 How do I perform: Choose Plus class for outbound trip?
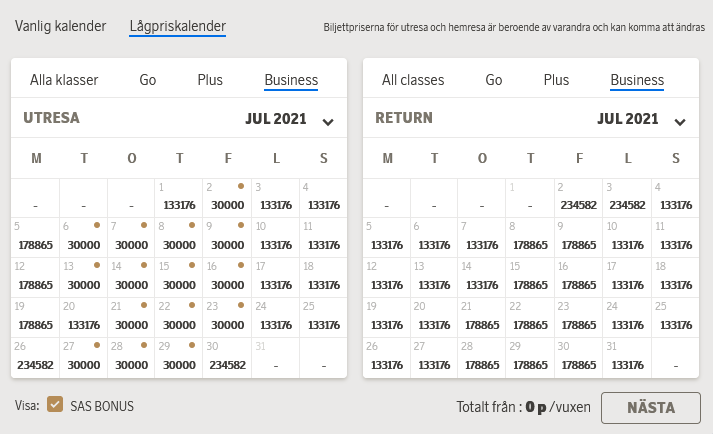(x=209, y=80)
